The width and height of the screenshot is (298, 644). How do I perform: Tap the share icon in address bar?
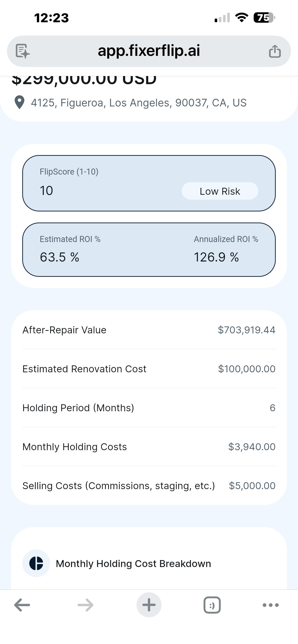(x=275, y=51)
